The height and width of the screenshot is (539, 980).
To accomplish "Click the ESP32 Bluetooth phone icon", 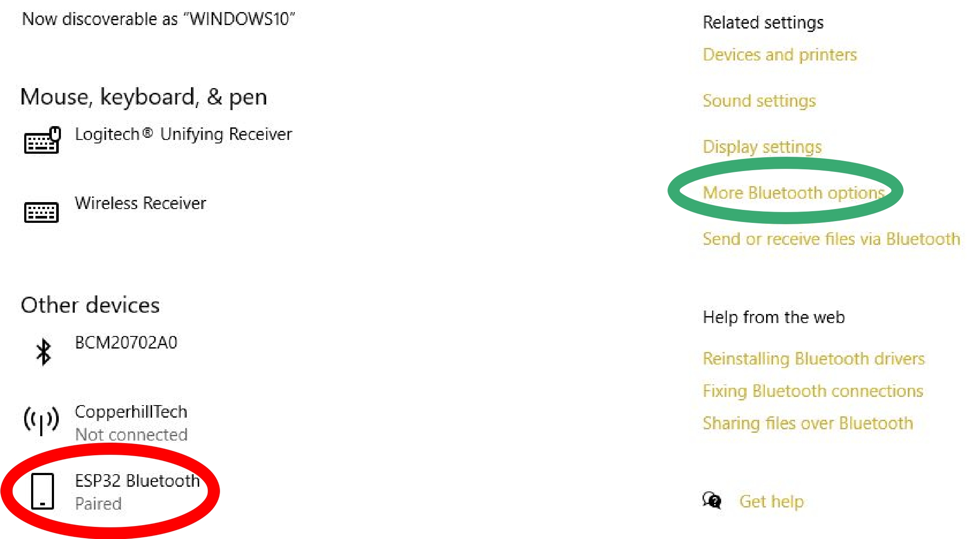I will [x=42, y=491].
